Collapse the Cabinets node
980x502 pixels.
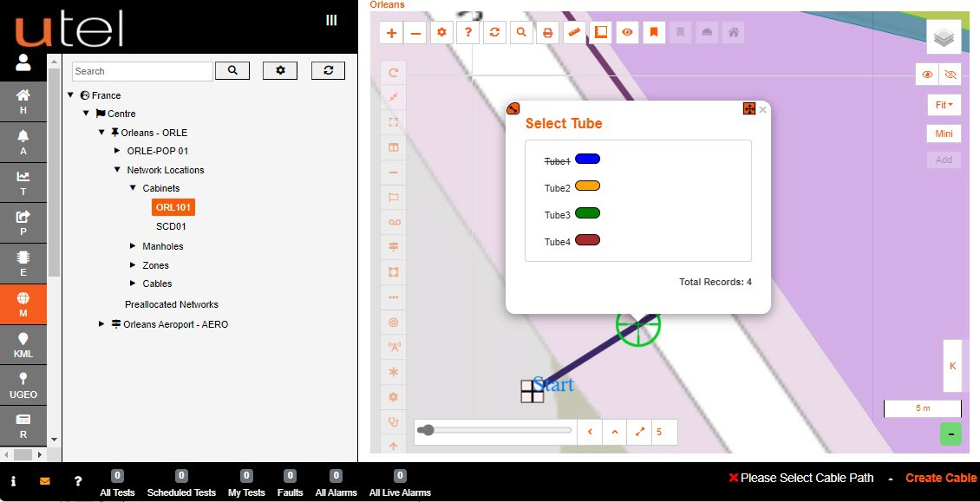pyautogui.click(x=133, y=187)
